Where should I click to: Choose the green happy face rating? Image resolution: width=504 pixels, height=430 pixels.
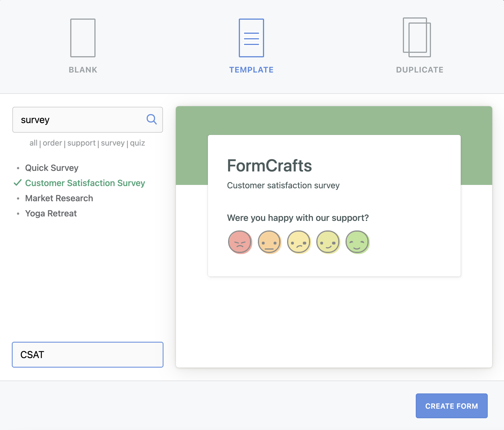point(357,242)
